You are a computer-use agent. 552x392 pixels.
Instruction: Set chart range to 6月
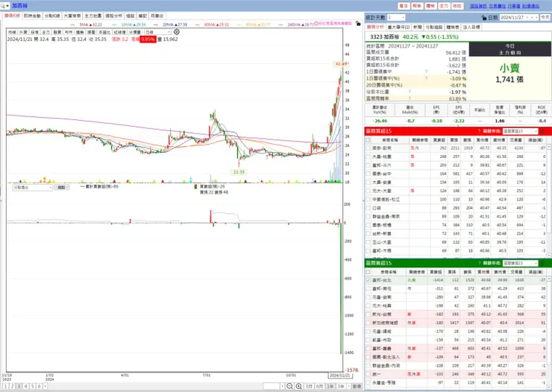pyautogui.click(x=319, y=386)
